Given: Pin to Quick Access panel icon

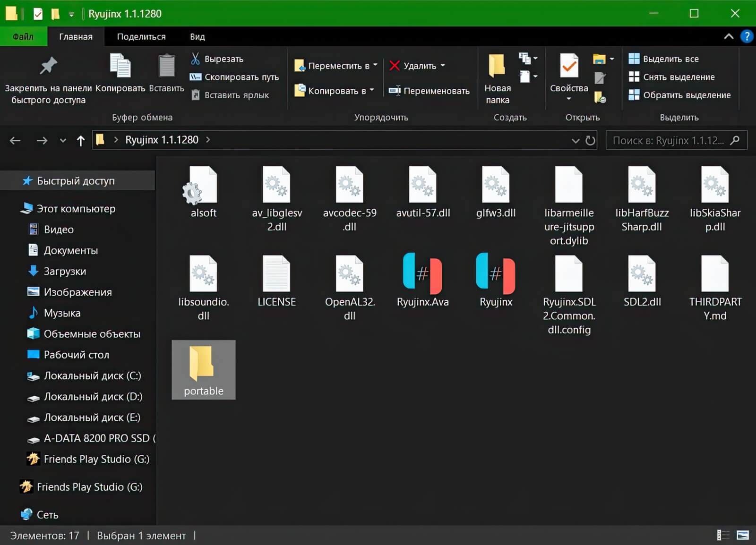Looking at the screenshot, I should (48, 66).
